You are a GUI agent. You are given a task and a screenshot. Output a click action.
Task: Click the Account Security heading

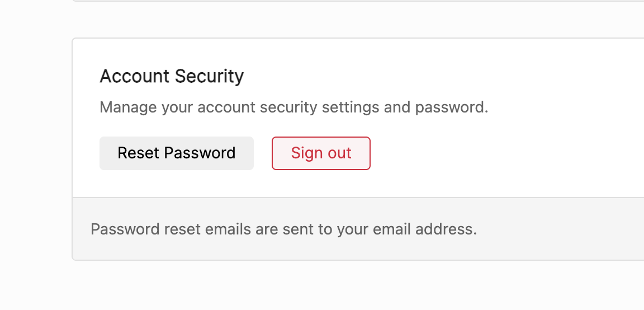tap(172, 76)
